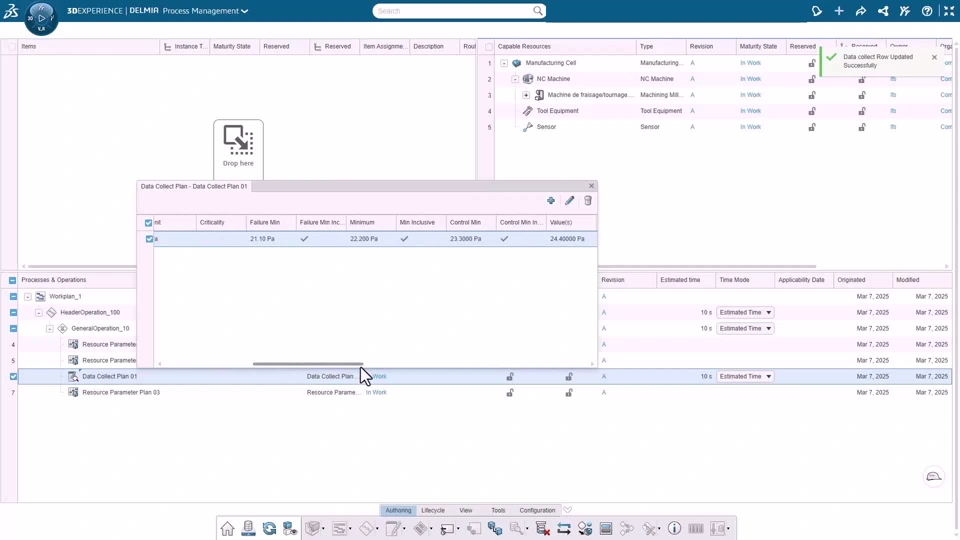Collapse the GeneralOperation_10 node
The width and height of the screenshot is (960, 540).
(x=50, y=328)
